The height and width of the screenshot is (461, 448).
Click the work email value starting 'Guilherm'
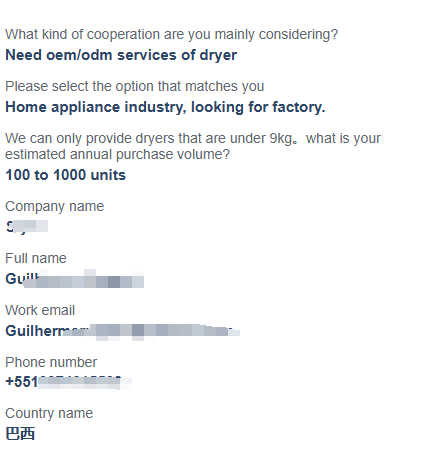point(122,331)
